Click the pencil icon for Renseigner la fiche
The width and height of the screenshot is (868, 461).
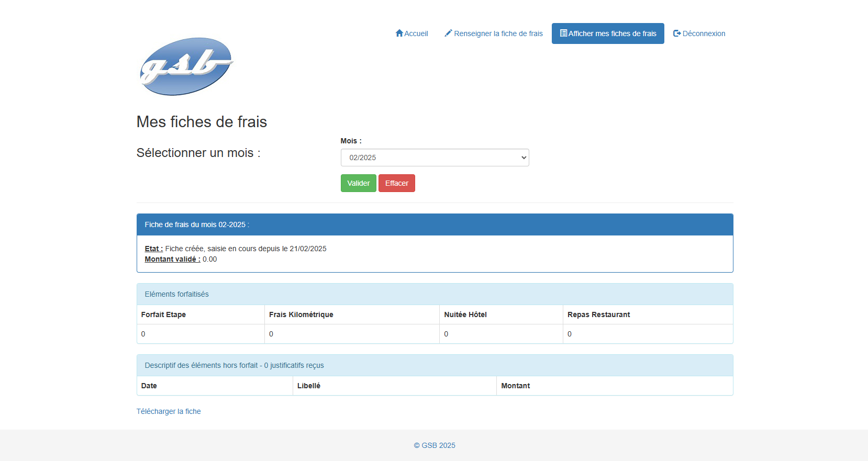[448, 33]
